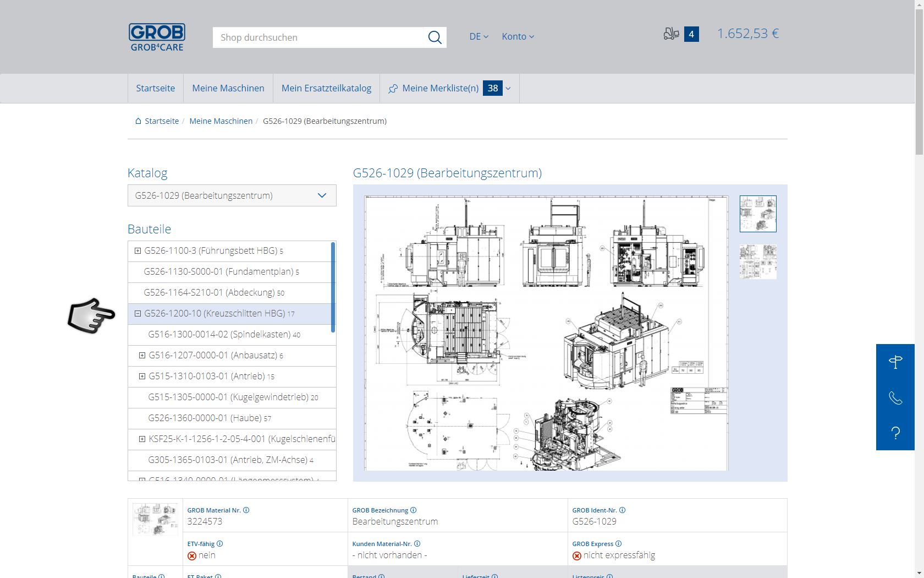Select the second drawing thumbnail
Image resolution: width=924 pixels, height=578 pixels.
click(758, 261)
